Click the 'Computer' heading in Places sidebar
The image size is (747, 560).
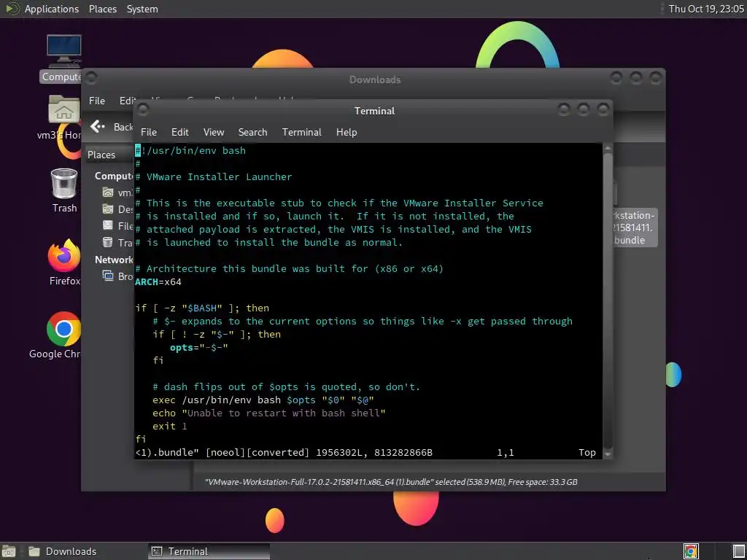[113, 176]
